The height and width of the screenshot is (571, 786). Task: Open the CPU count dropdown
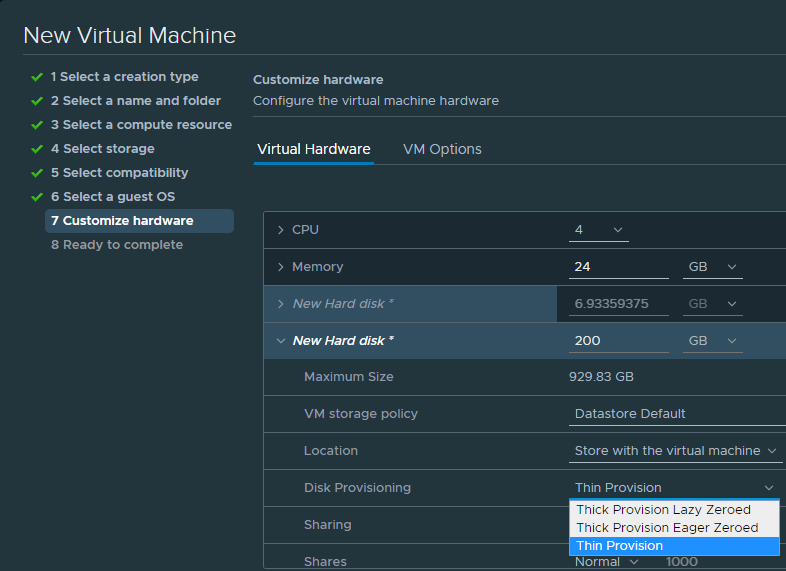point(599,230)
